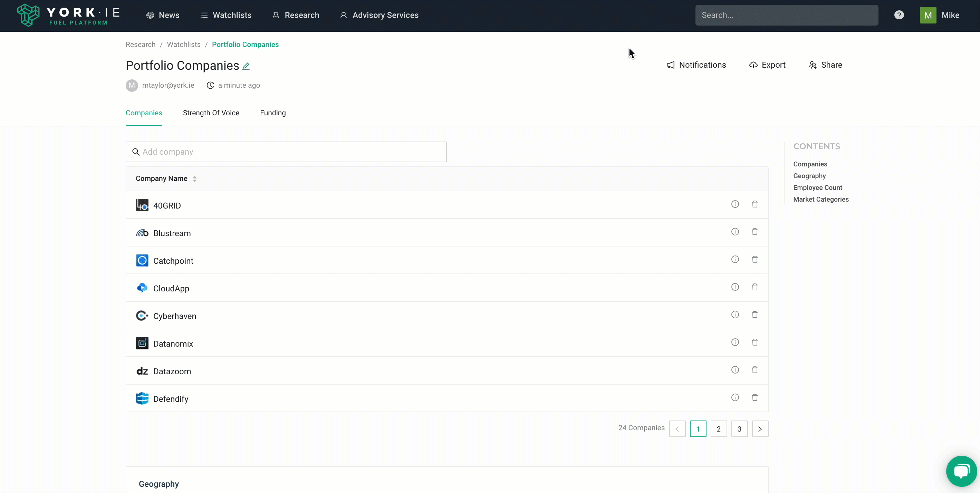
Task: Open info for Cyberhaven
Action: pyautogui.click(x=735, y=315)
